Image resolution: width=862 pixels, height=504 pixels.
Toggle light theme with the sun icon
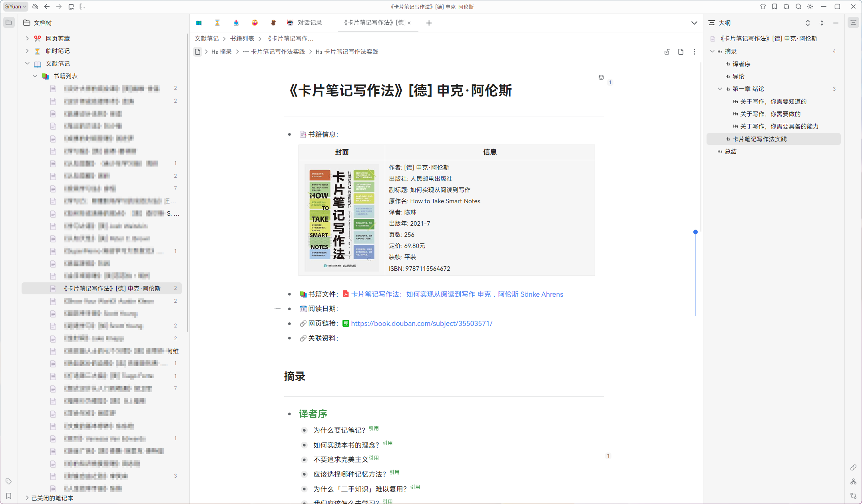(810, 6)
